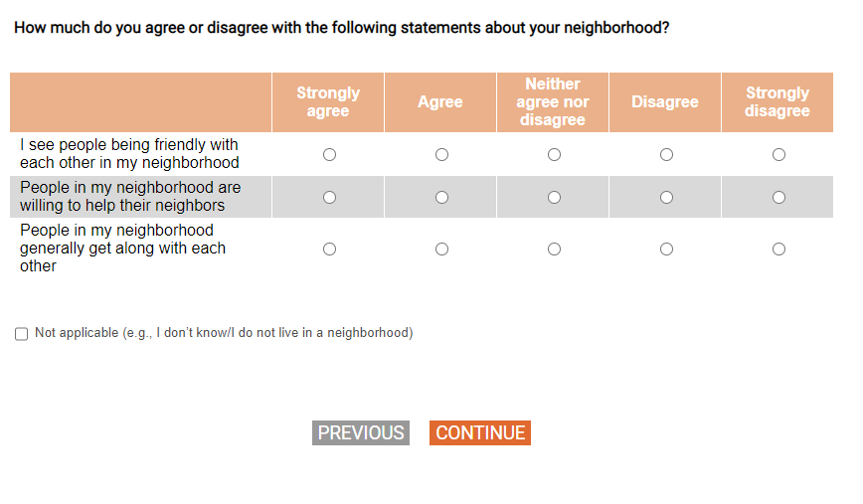Choose Agree for get along statement
This screenshot has height=504, width=863.
(x=441, y=249)
